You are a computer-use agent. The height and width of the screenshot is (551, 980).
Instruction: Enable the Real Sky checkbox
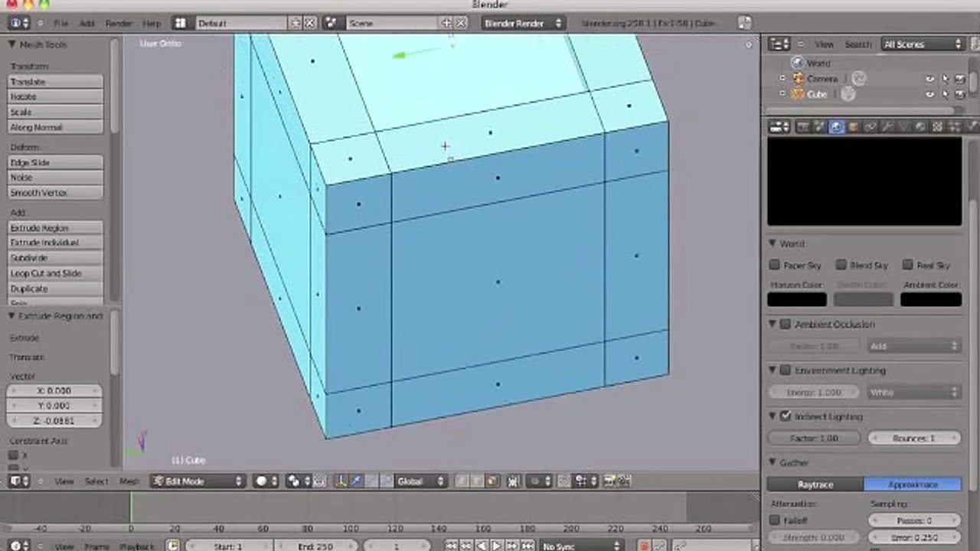[x=907, y=265]
